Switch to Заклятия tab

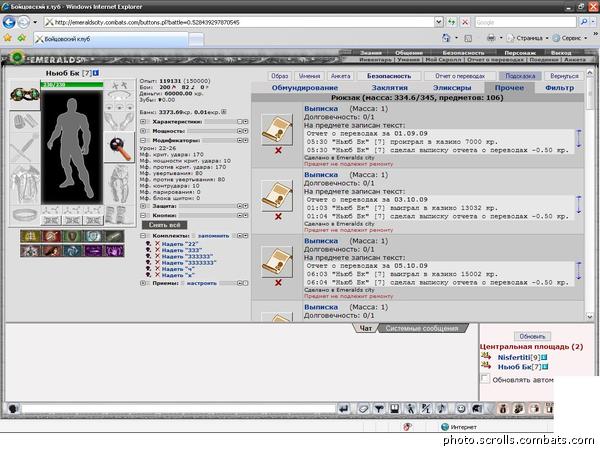(x=390, y=88)
